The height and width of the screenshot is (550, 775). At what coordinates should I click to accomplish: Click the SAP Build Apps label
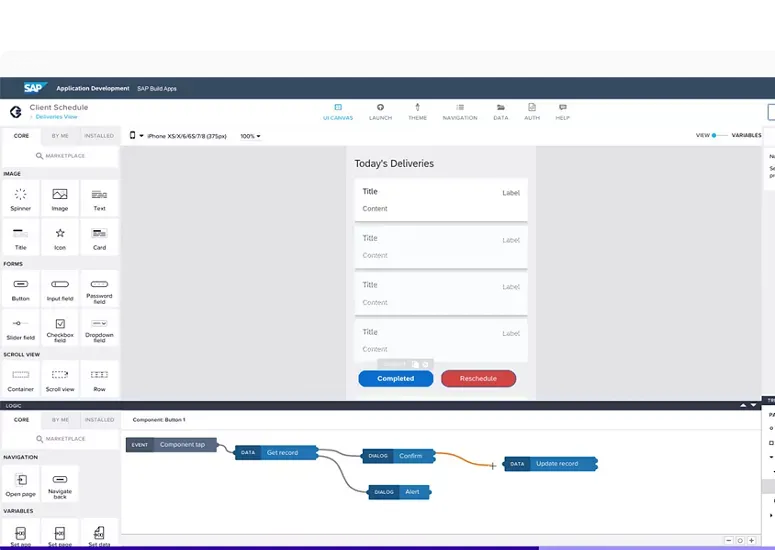click(157, 89)
